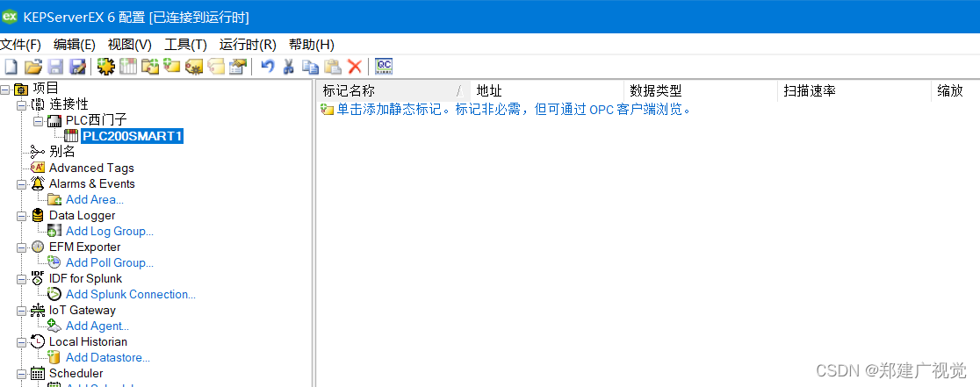The height and width of the screenshot is (387, 980).
Task: Click the Add Splunk Connection... link
Action: pos(131,295)
